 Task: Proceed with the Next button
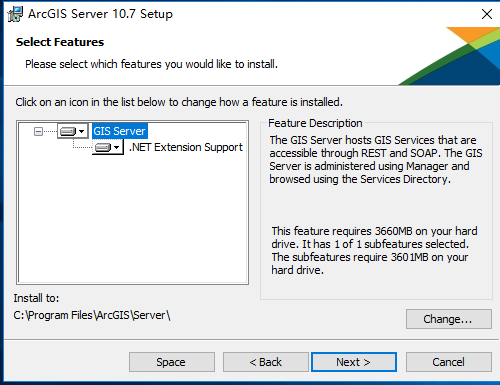(354, 362)
